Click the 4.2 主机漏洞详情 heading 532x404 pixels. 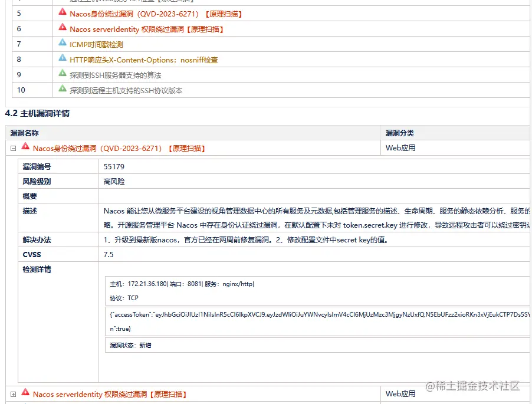tap(37, 113)
